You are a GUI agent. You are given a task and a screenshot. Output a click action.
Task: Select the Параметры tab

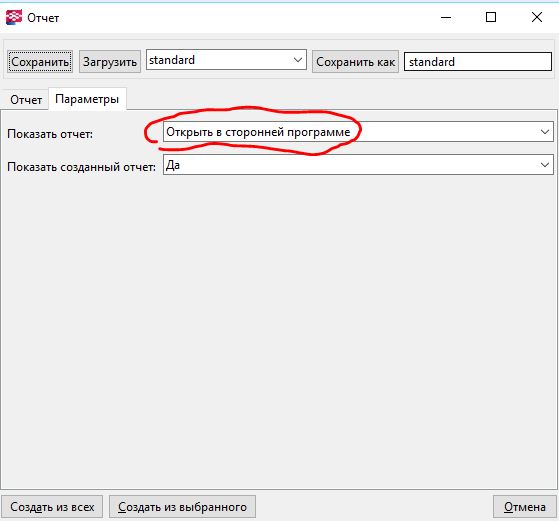[x=87, y=99]
